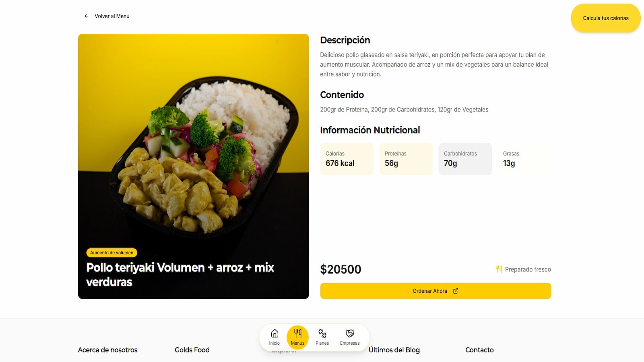The width and height of the screenshot is (644, 362).
Task: Select the highlighted Menús navigation circle
Action: 297,337
